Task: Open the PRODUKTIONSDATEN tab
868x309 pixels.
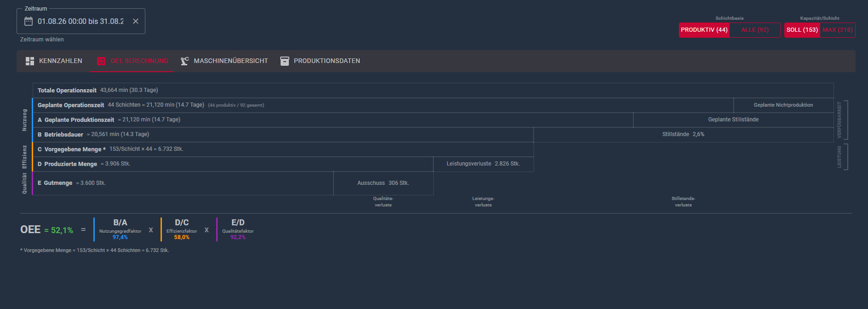Action: tap(320, 61)
